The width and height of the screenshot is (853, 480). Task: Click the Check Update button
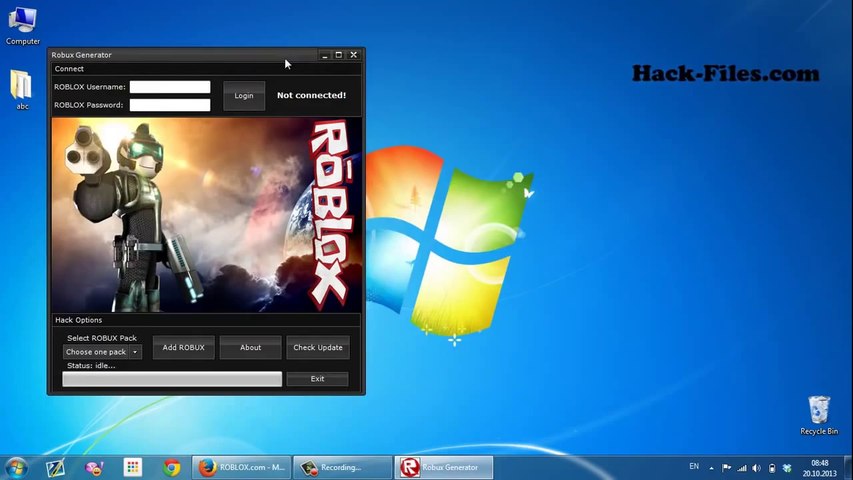coord(318,347)
